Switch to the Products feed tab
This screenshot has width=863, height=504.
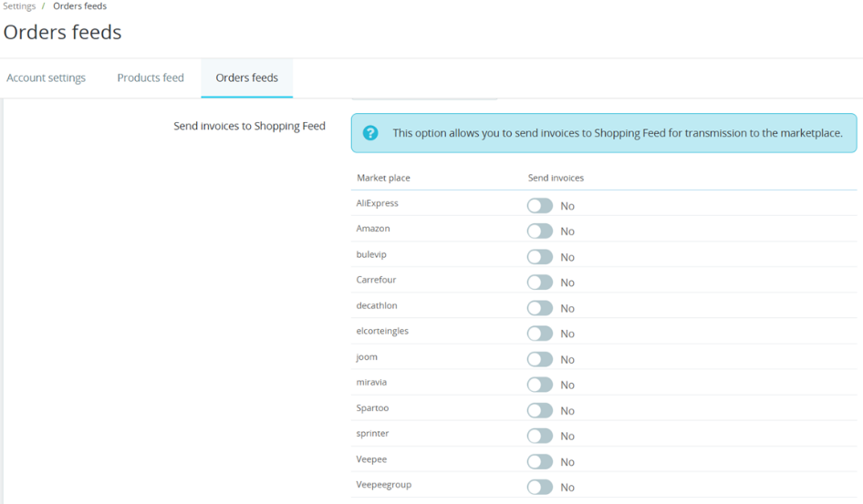click(x=151, y=78)
